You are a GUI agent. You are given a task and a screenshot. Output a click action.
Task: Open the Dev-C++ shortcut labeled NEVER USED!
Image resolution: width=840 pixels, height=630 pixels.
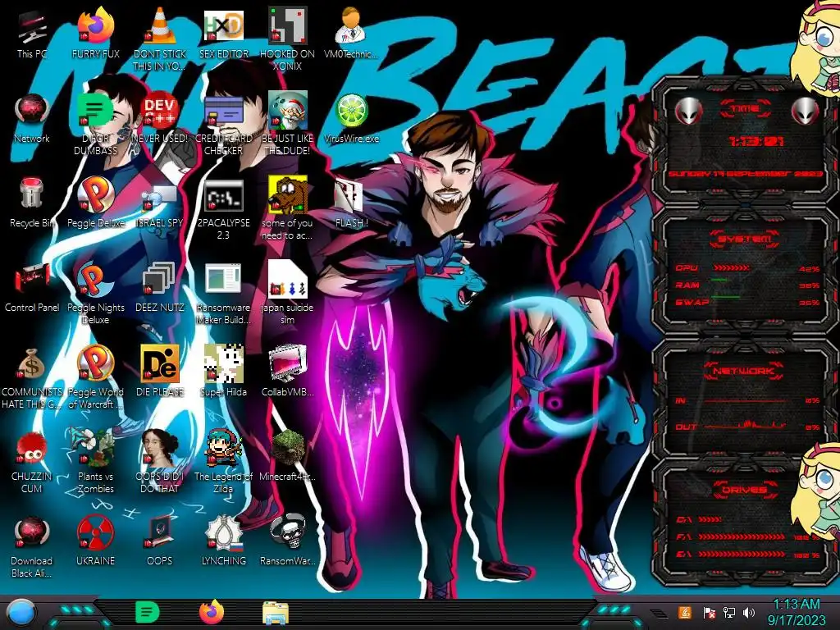[x=160, y=119]
